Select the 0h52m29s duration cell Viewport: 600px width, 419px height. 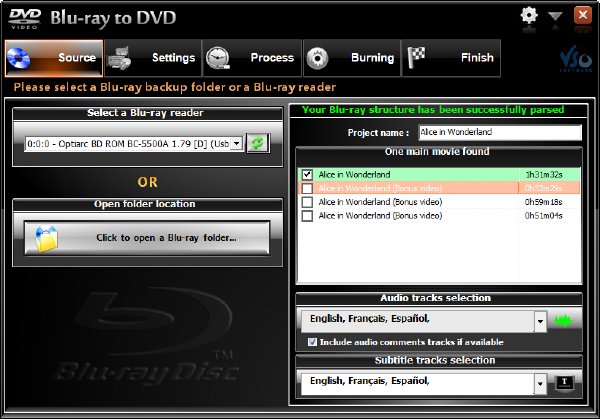[x=549, y=188]
